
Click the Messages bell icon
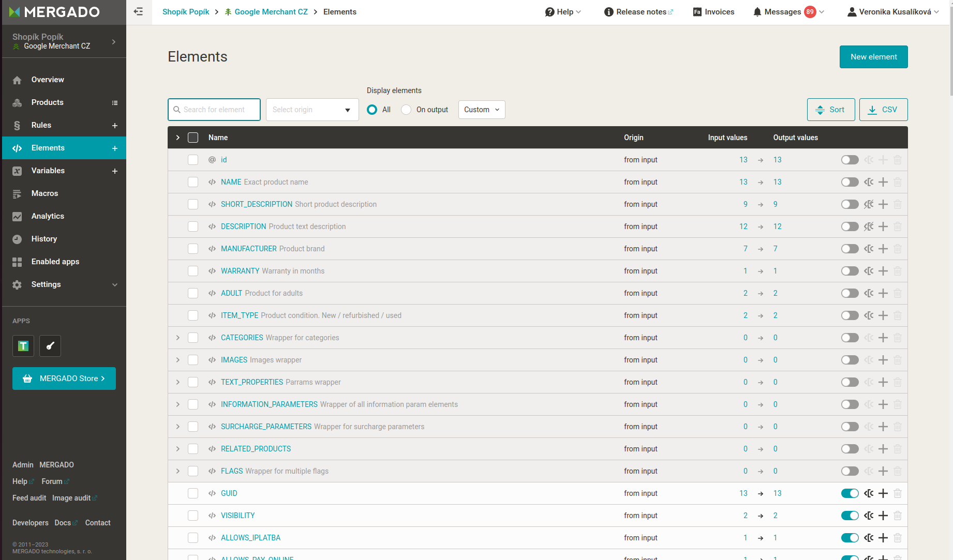point(757,12)
